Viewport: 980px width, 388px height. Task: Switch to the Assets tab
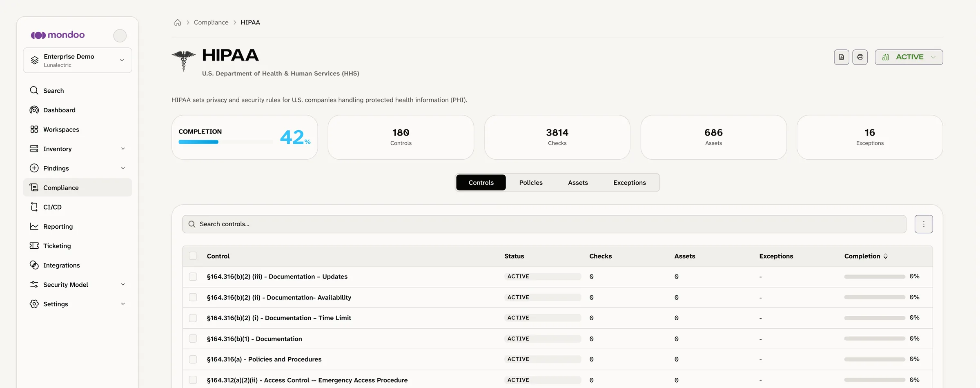point(578,183)
